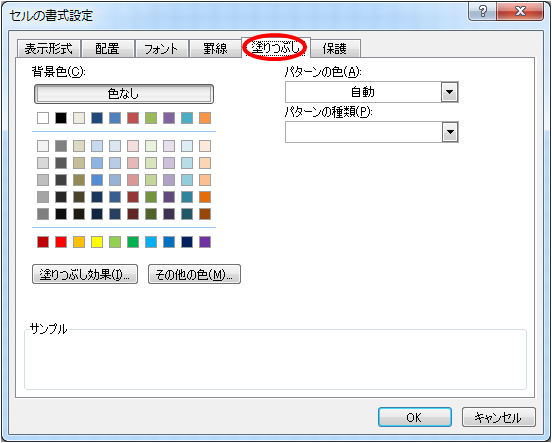The width and height of the screenshot is (552, 443).
Task: Pick the black swatch beside the white swatch
Action: [x=61, y=118]
